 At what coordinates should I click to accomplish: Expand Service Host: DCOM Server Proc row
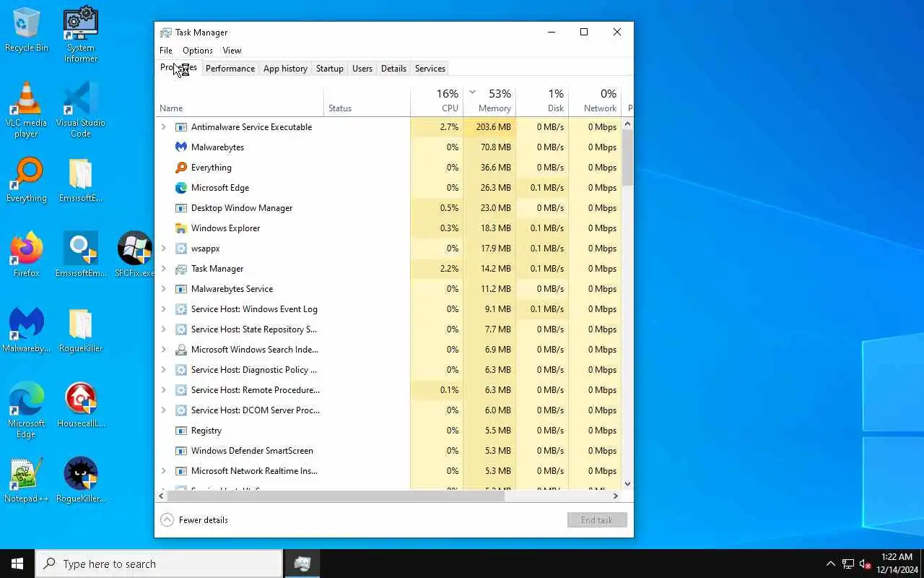coord(163,410)
